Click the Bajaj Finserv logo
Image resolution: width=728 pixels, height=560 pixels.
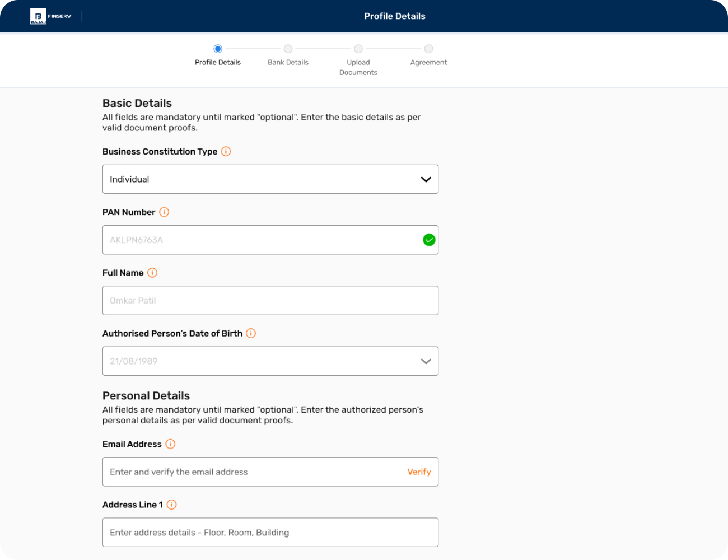click(50, 16)
